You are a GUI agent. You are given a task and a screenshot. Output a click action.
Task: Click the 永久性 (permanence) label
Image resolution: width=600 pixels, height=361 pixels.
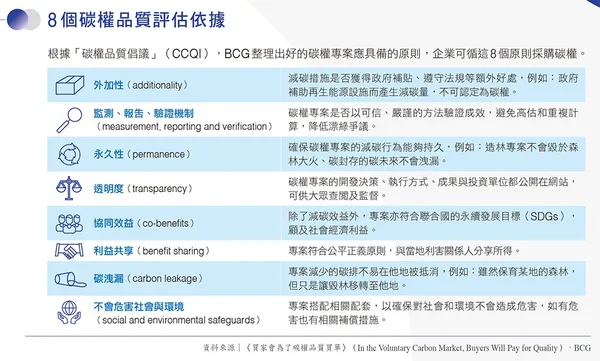pos(142,154)
